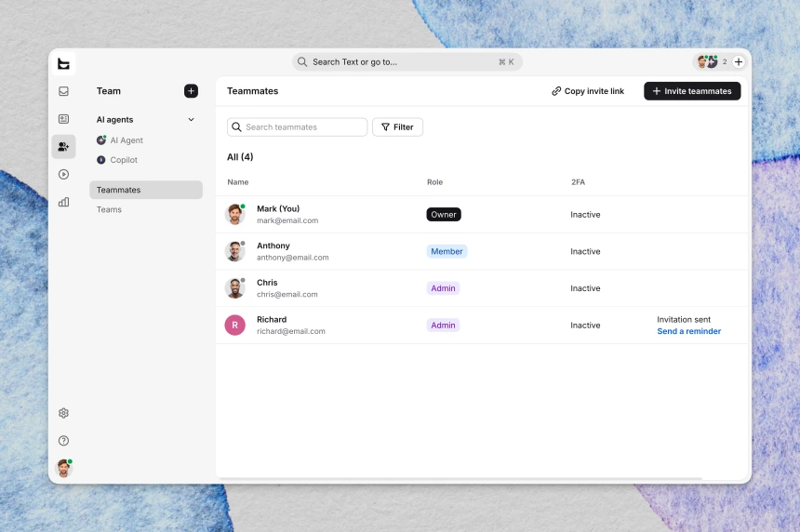Click the Richard name
Screen dimensions: 800x532
click(x=272, y=319)
